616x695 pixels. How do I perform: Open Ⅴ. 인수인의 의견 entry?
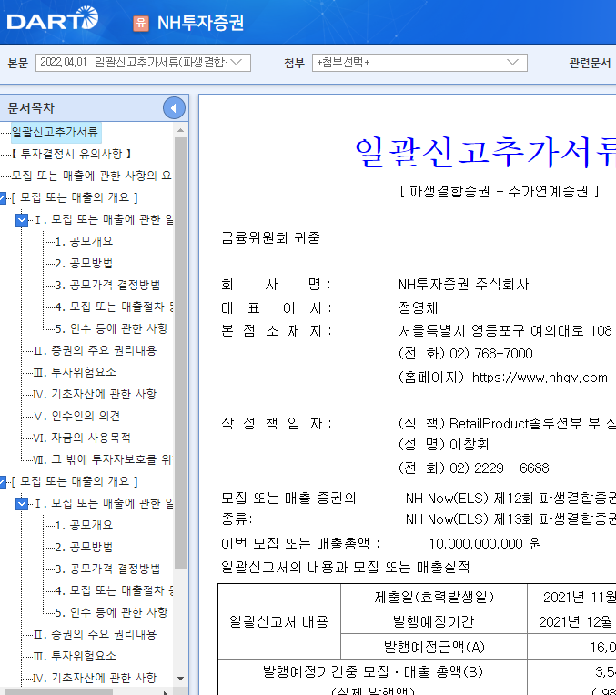77,416
